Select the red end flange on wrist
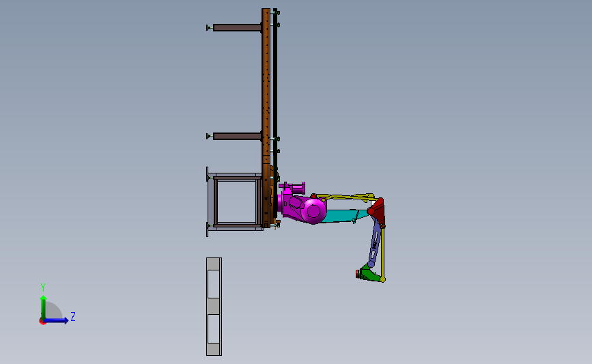592x364 pixels. pos(357,274)
